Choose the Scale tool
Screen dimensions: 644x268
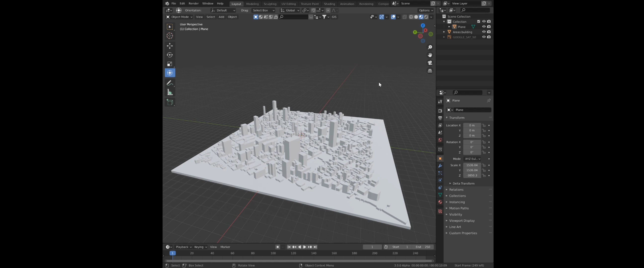pyautogui.click(x=170, y=64)
